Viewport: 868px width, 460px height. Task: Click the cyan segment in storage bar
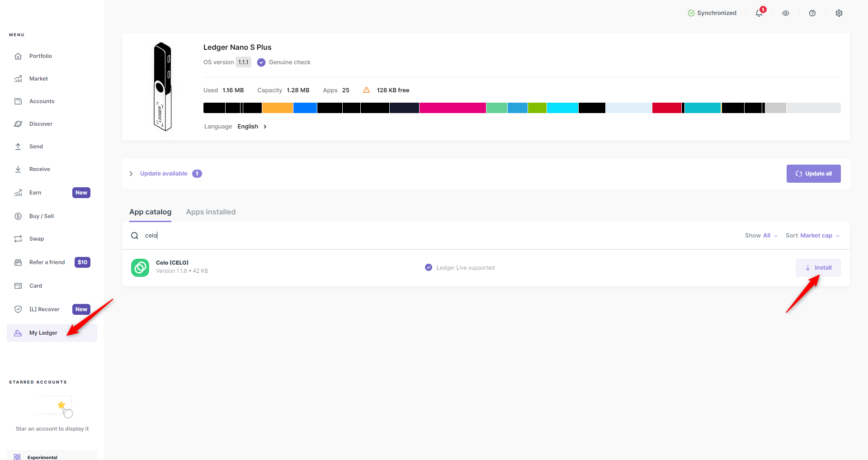coord(562,108)
